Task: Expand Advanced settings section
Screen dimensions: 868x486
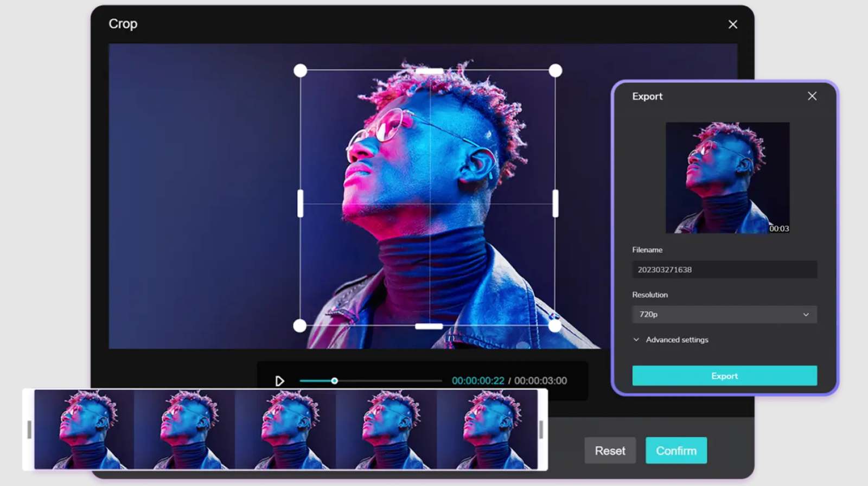Action: (671, 340)
